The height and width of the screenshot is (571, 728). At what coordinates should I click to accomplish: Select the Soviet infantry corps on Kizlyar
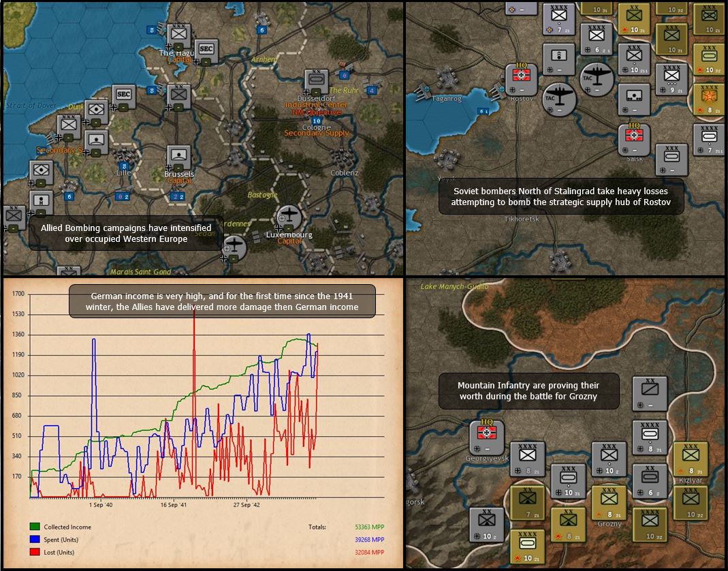click(x=691, y=459)
